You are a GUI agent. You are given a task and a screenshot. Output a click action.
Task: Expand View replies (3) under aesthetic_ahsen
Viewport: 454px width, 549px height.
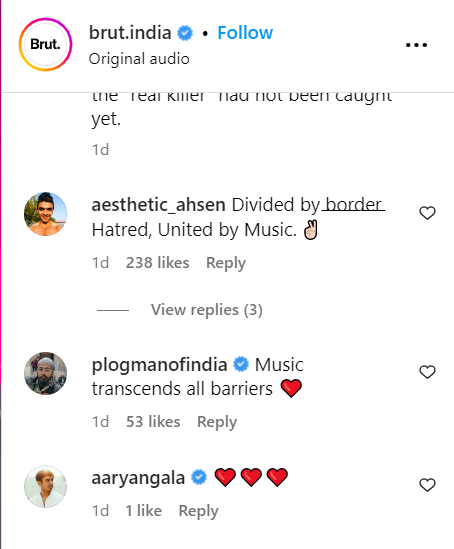[x=207, y=310]
